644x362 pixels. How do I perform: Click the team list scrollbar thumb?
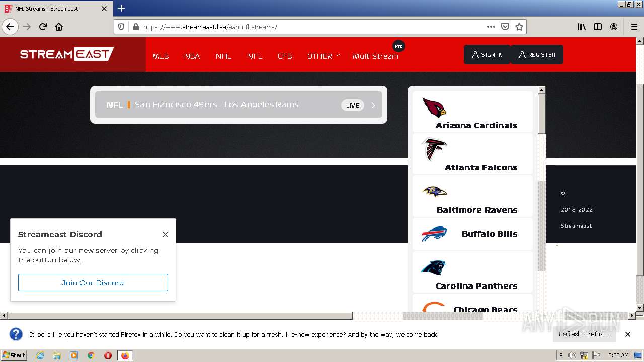click(x=542, y=114)
